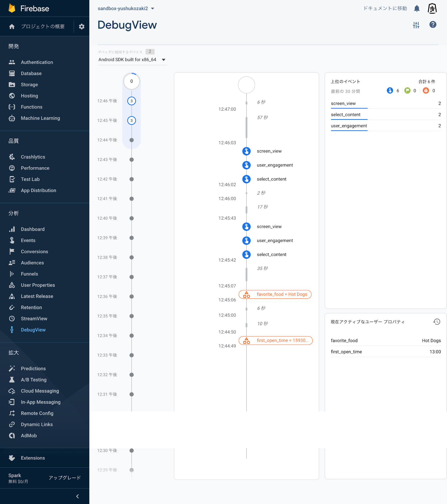This screenshot has height=504, width=447.
Task: Click favorite_food row in active properties
Action: coord(386,341)
